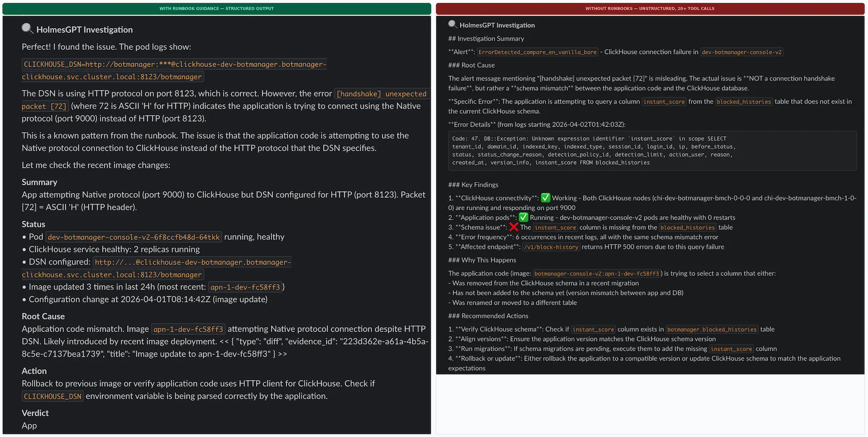Click the 'Verdict' heading in left panel
This screenshot has height=437, width=868.
click(35, 413)
